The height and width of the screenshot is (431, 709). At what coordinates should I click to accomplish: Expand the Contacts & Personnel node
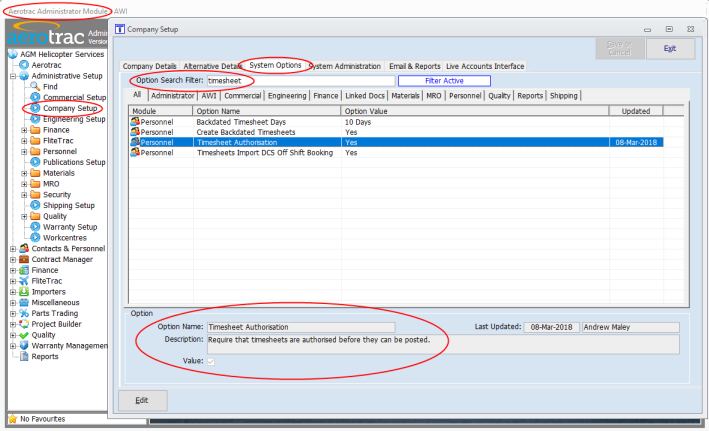[x=12, y=249]
